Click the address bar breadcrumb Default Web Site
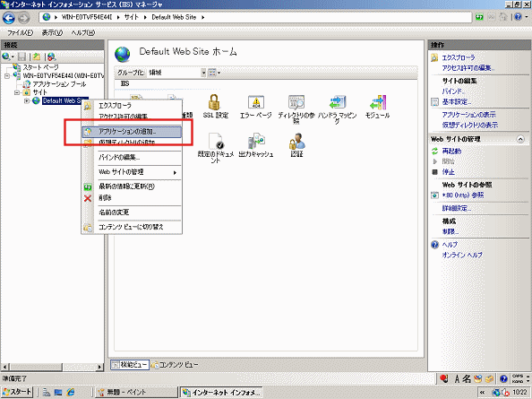Viewport: 532px width, 399px height. pyautogui.click(x=174, y=17)
